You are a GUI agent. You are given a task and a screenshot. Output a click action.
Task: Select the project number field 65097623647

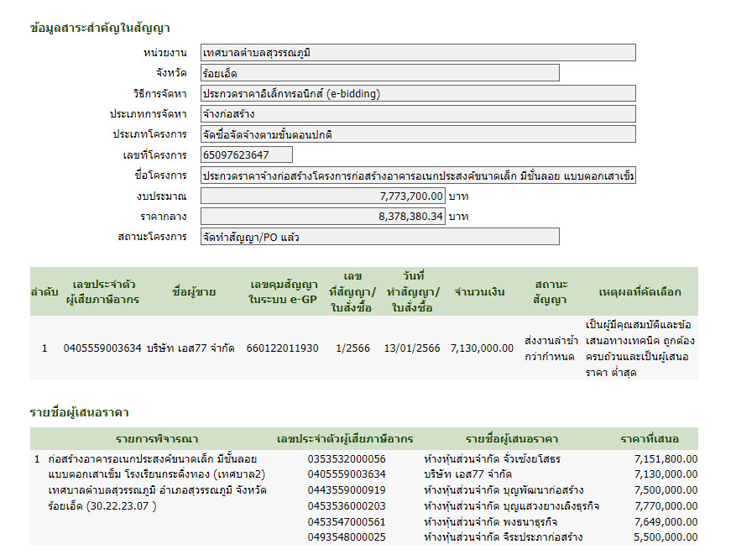(247, 154)
